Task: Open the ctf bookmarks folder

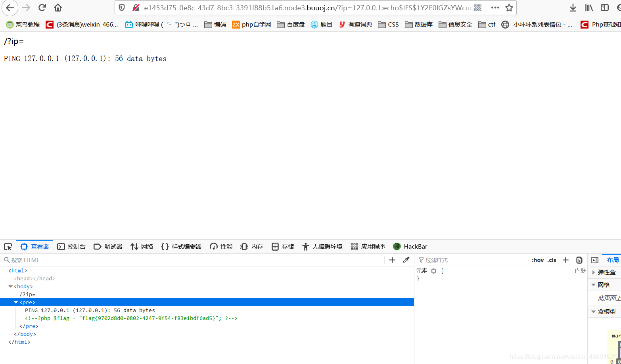Action: (x=487, y=25)
